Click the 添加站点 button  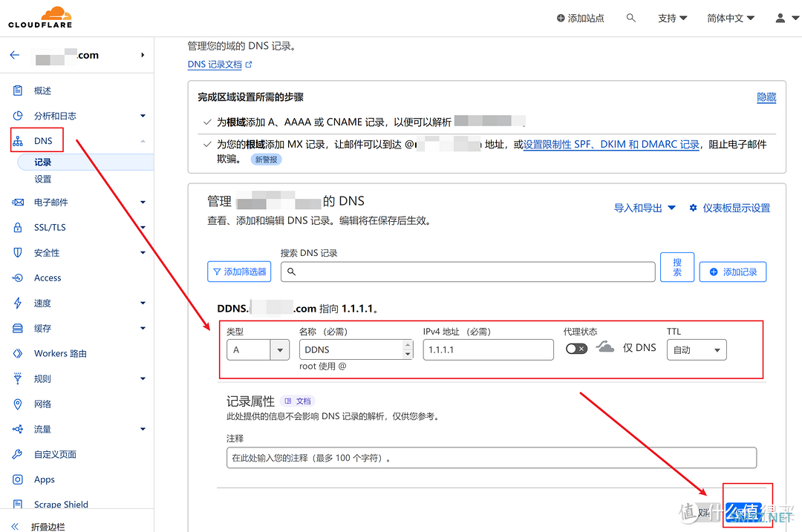point(580,19)
